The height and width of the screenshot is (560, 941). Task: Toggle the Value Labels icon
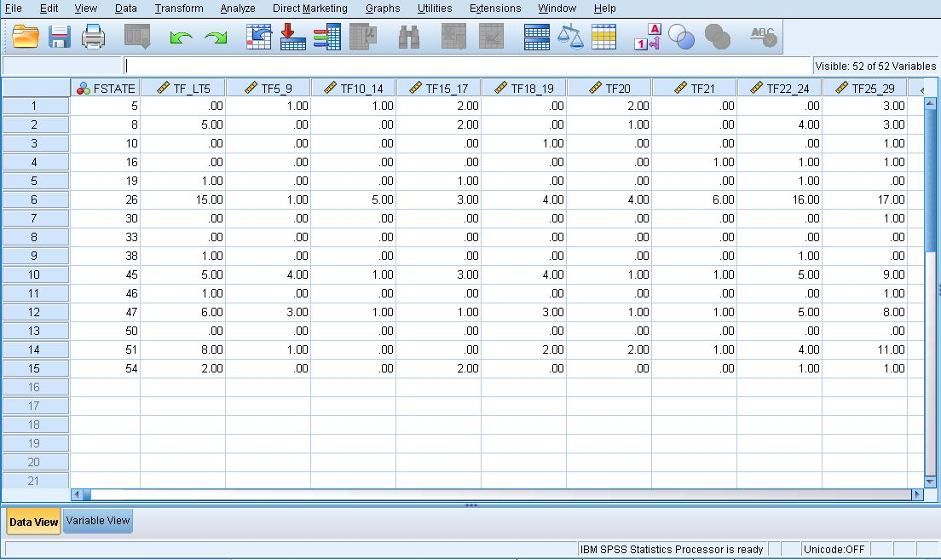pyautogui.click(x=648, y=37)
